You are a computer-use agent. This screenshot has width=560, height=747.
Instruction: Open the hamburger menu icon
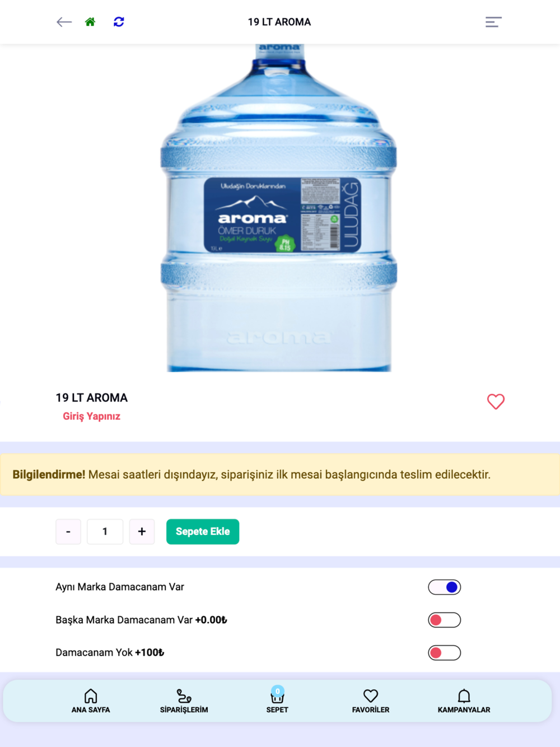click(493, 22)
